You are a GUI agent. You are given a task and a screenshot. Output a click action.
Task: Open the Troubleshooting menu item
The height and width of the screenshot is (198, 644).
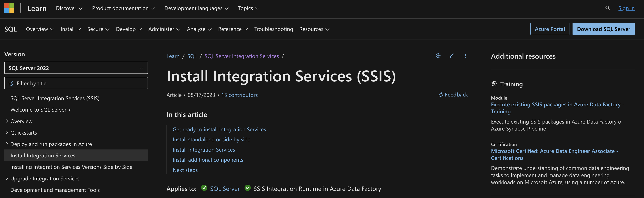[x=274, y=29]
